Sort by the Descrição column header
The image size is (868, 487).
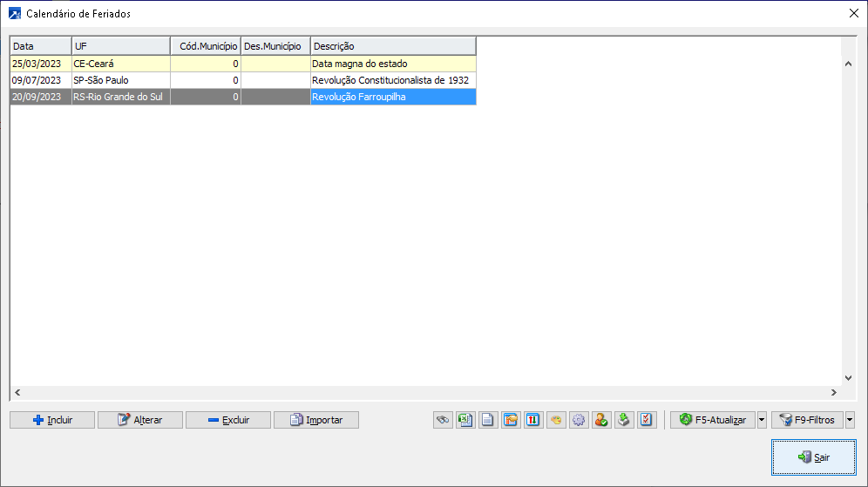coord(394,46)
